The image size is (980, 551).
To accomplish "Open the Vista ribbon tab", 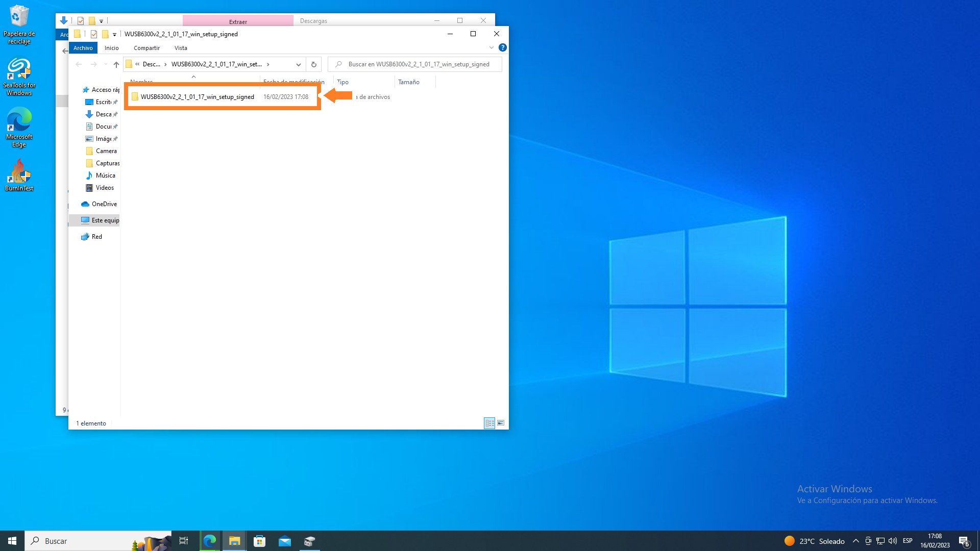I will click(181, 48).
